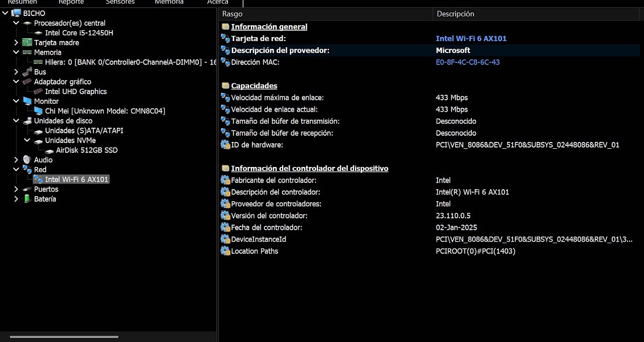The width and height of the screenshot is (644, 342).
Task: Collapse the BICHO root node
Action: point(5,13)
